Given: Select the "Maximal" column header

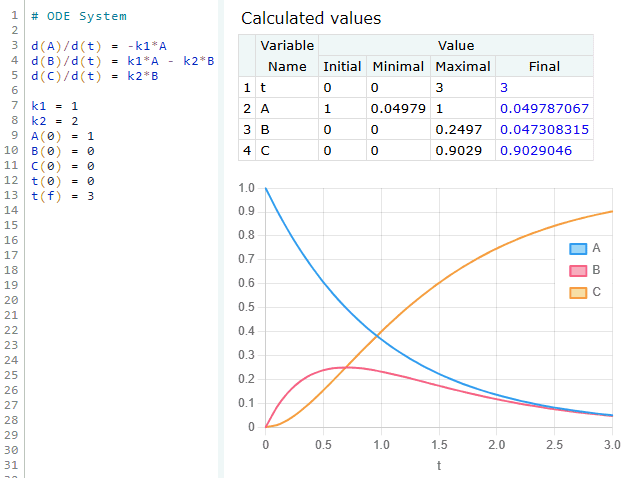Looking at the screenshot, I should pyautogui.click(x=463, y=66).
